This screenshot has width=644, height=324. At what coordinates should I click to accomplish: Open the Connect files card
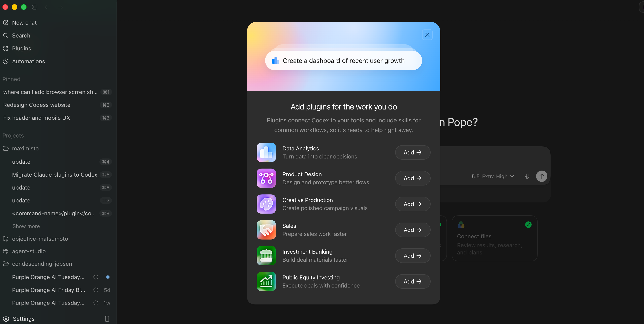[494, 238]
